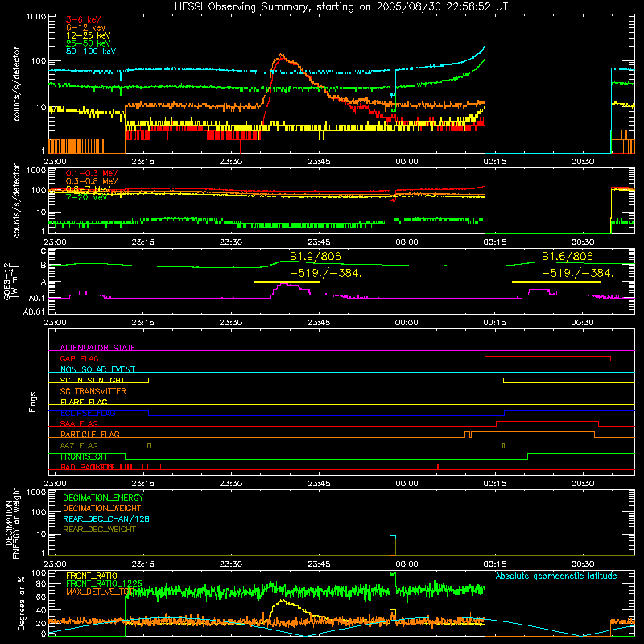Click the 7-20 MeV legend label

click(x=86, y=197)
